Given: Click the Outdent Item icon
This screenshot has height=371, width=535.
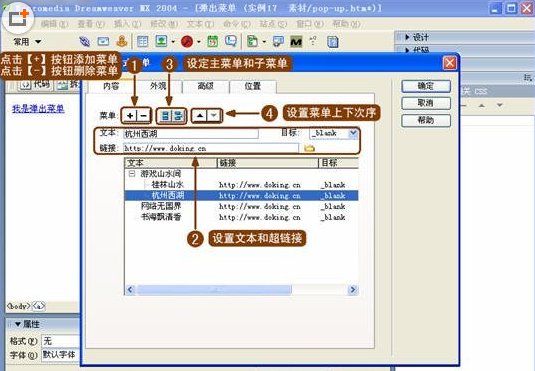Looking at the screenshot, I should (165, 116).
